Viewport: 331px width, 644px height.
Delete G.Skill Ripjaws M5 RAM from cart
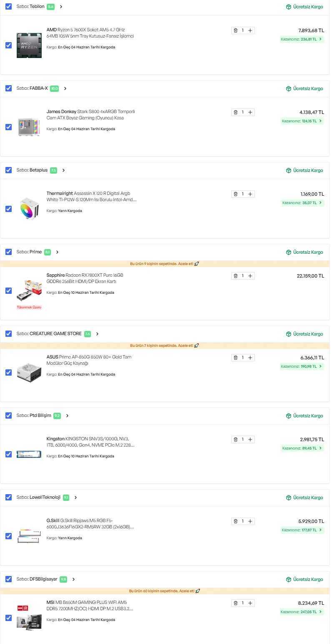click(236, 521)
